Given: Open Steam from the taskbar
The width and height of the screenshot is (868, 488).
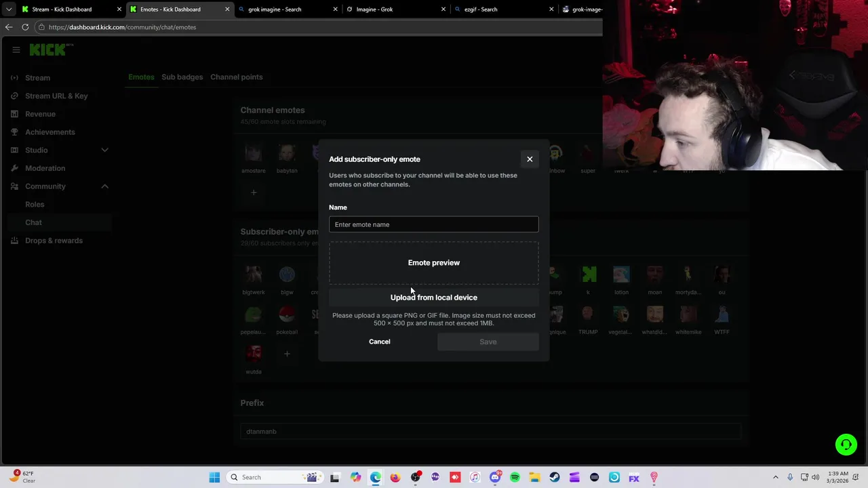Looking at the screenshot, I should click(555, 477).
